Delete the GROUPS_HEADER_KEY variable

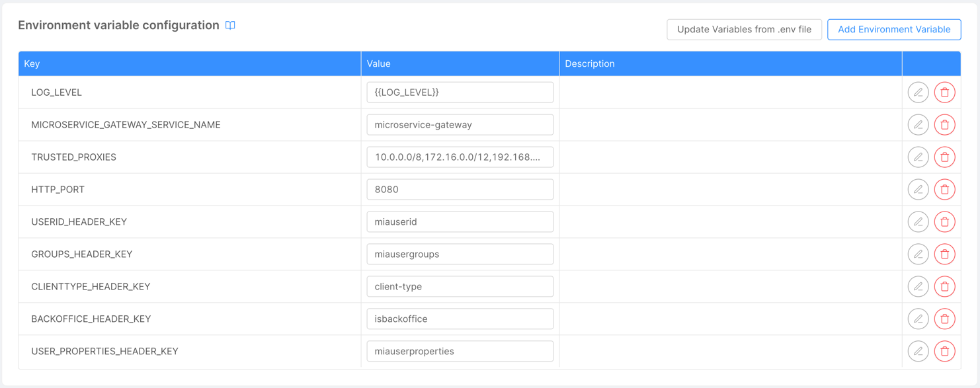coord(944,254)
